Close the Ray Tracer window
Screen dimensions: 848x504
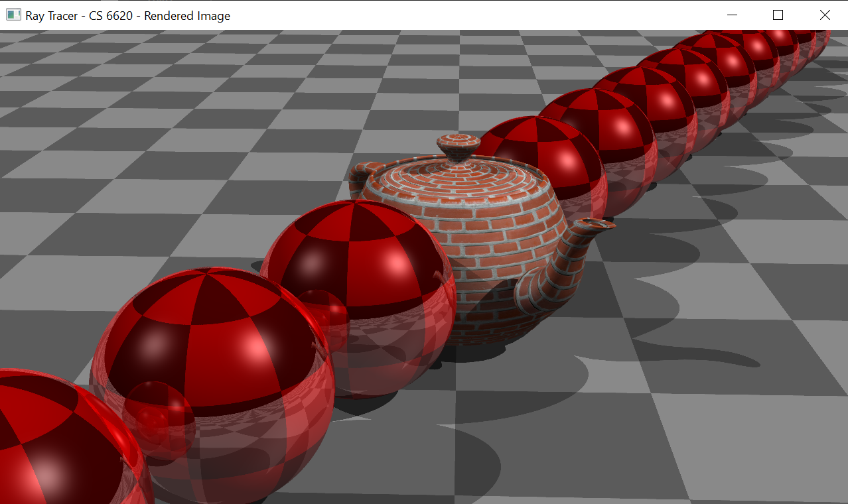tap(825, 15)
